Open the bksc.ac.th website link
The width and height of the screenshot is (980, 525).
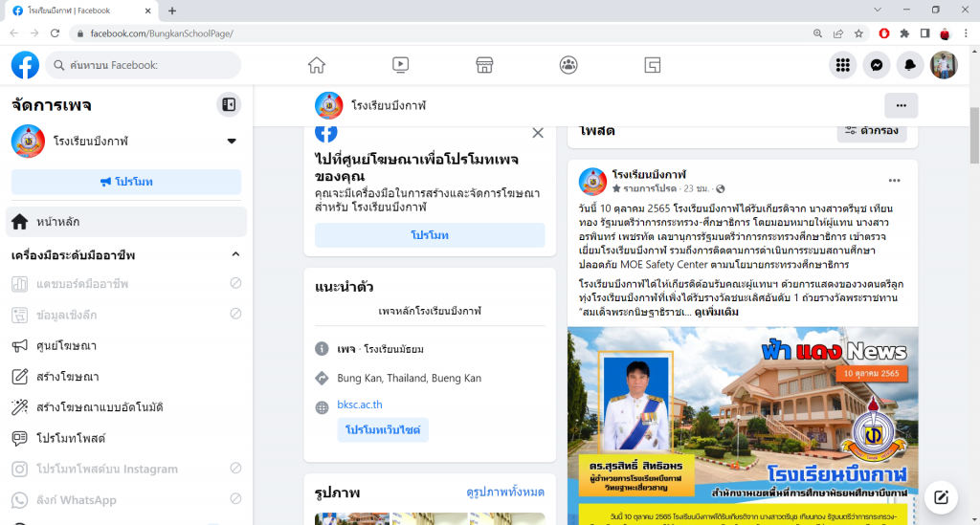(360, 405)
